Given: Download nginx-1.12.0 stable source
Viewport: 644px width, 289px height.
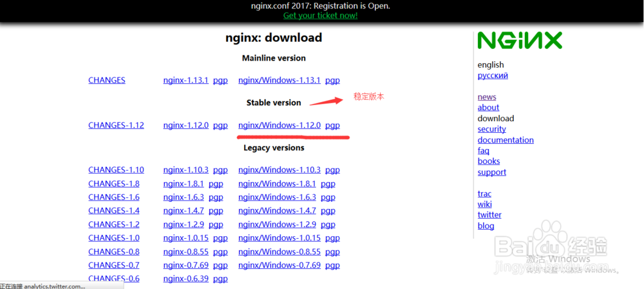Looking at the screenshot, I should tap(185, 125).
